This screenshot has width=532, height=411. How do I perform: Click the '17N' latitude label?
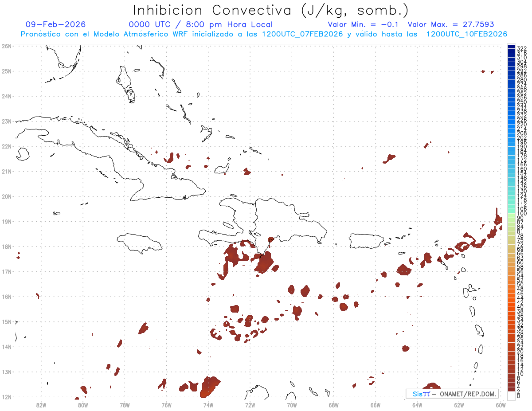coord(6,271)
